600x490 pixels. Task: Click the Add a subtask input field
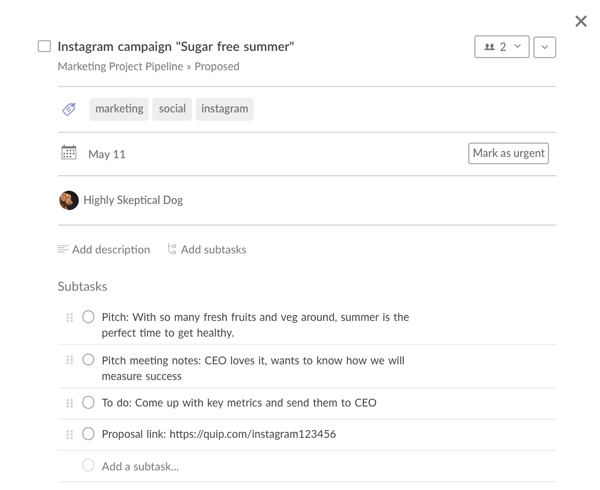coord(140,466)
